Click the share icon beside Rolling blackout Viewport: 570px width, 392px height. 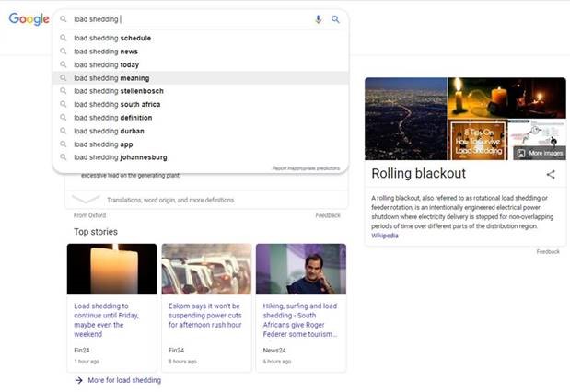tap(551, 174)
